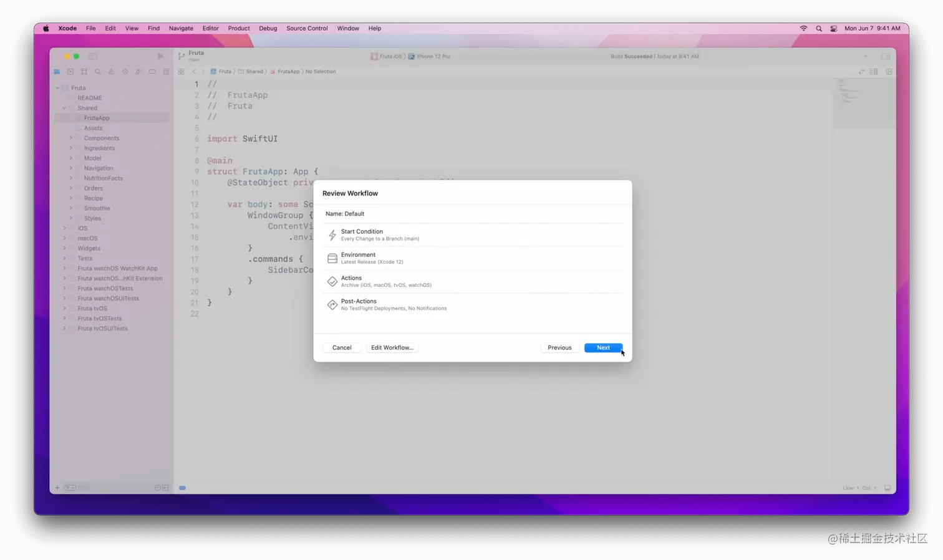Select the iPhone 12 Pro destination
Screen dimensions: 943x560
pos(430,56)
